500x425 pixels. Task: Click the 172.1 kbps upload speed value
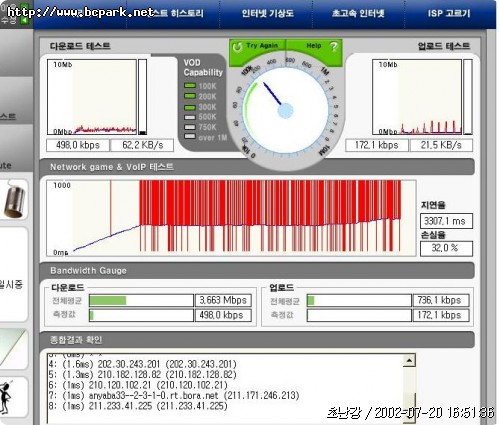coord(377,145)
